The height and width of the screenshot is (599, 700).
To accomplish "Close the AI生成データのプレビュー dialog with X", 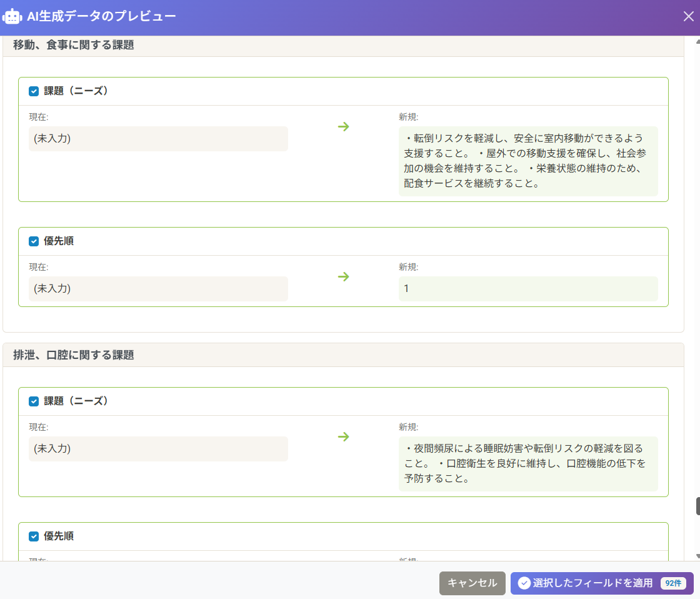I will [x=688, y=16].
